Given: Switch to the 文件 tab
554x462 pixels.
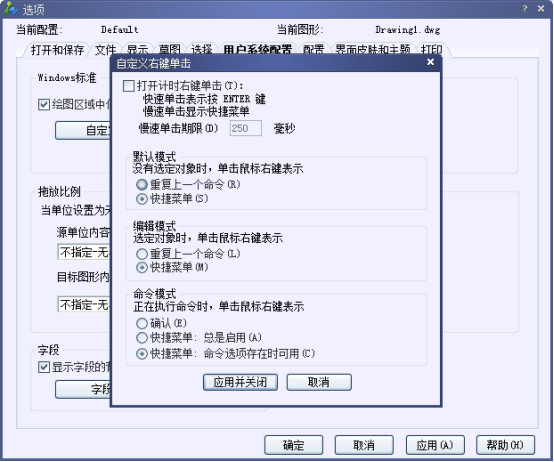Looking at the screenshot, I should (105, 50).
